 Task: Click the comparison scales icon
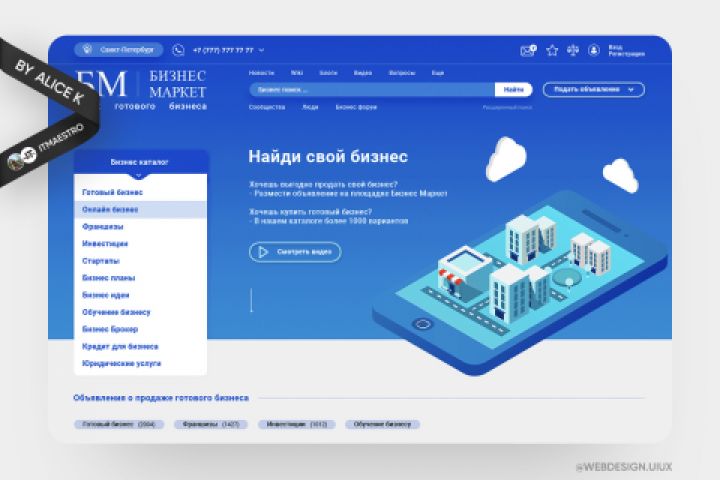click(x=573, y=50)
